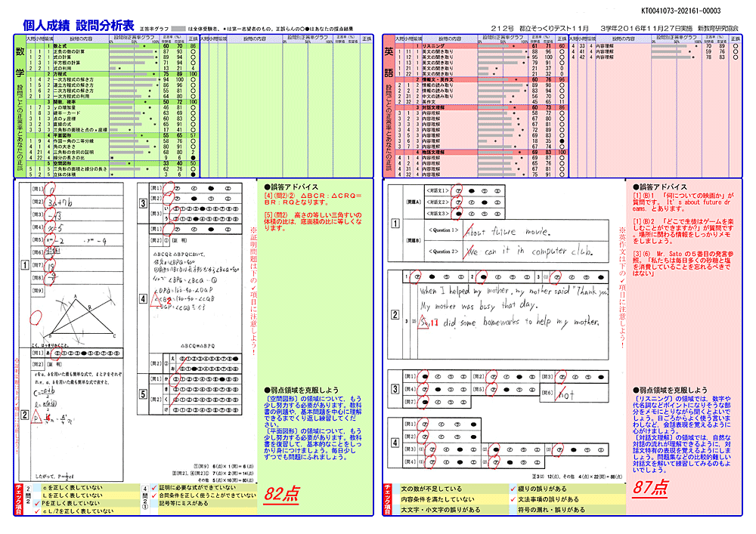This screenshot has width=756, height=534.
Task: Click the 'リスニング' category row
Action: click(x=481, y=46)
